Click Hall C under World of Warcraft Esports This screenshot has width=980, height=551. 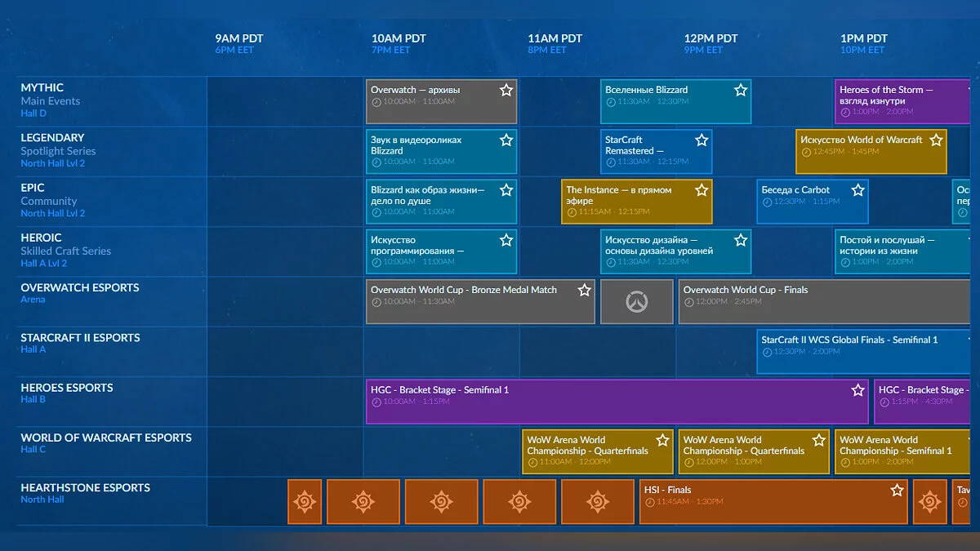click(33, 450)
